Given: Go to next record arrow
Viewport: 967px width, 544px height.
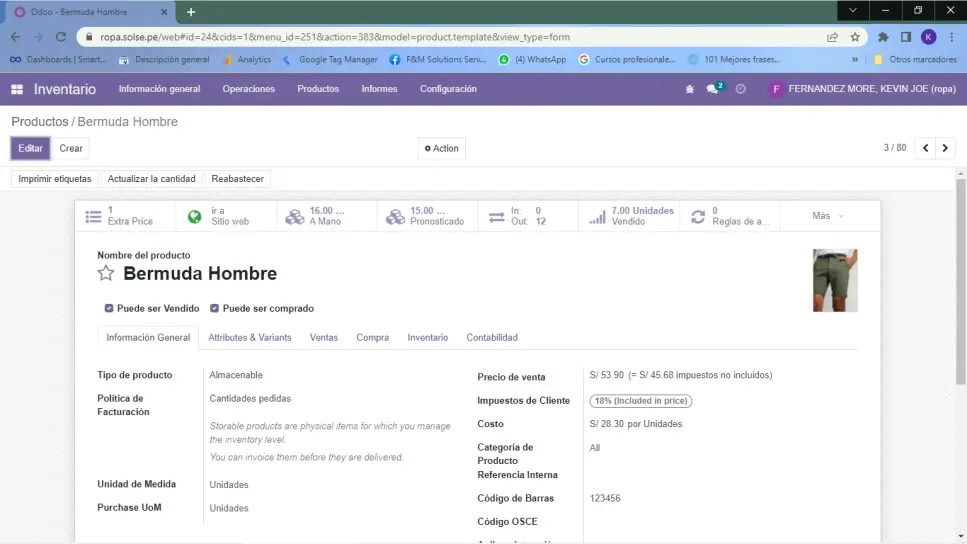Looking at the screenshot, I should tap(944, 148).
